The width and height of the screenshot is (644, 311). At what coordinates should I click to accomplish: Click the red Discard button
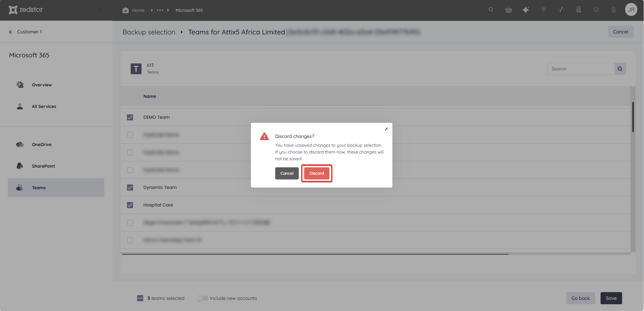click(x=317, y=173)
